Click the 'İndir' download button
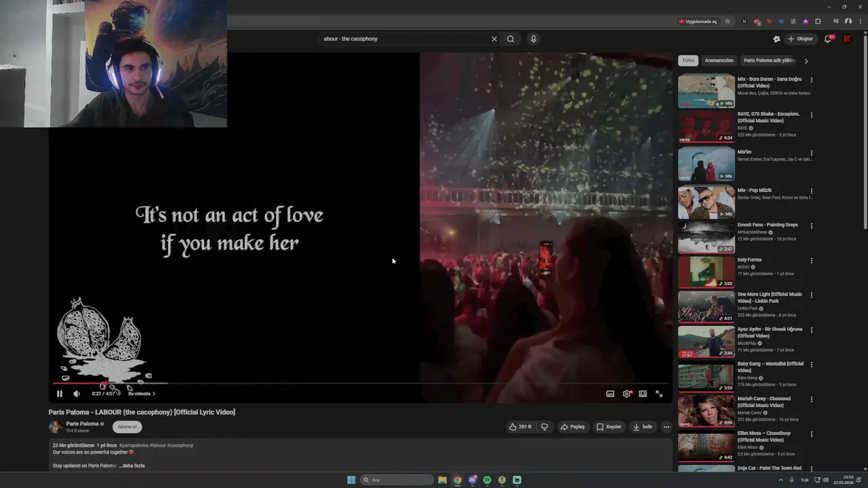 [643, 427]
